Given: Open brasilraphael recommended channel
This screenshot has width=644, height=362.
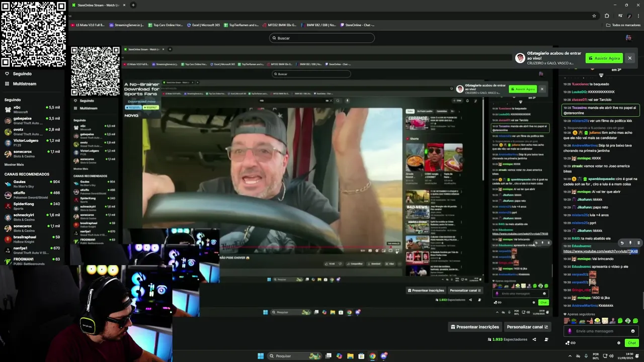Looking at the screenshot, I should [32, 239].
